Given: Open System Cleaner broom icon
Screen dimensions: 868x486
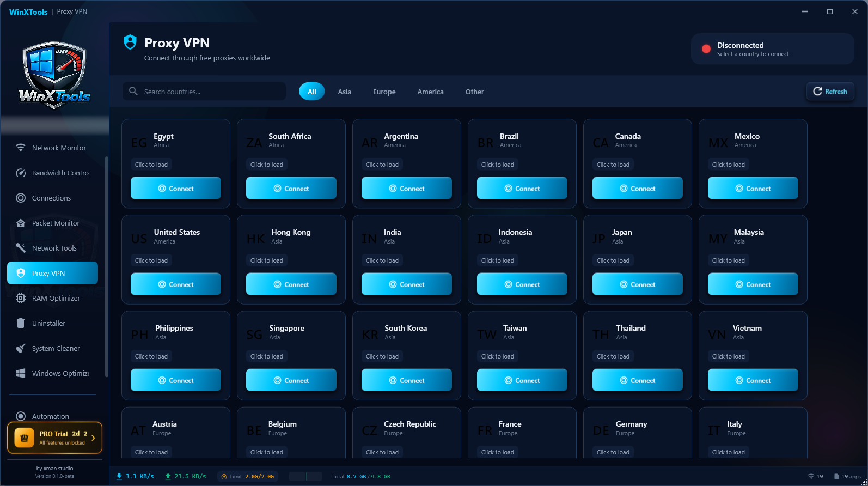Looking at the screenshot, I should [x=21, y=348].
